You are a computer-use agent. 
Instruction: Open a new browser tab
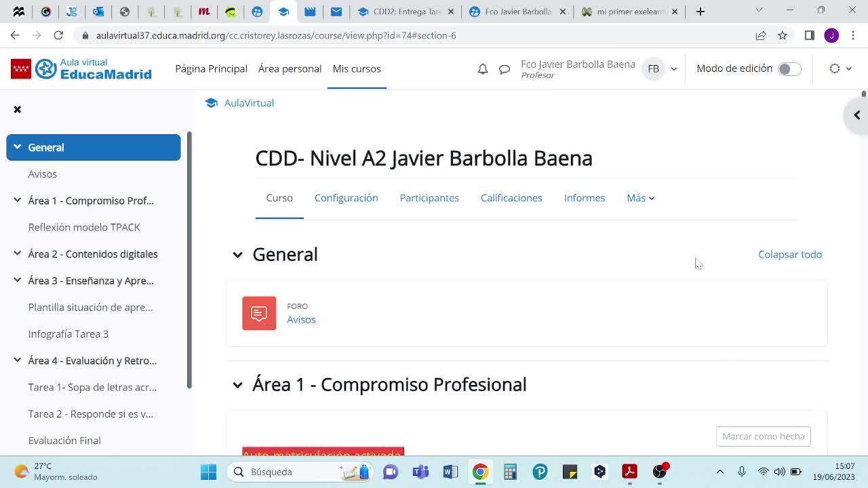(701, 12)
